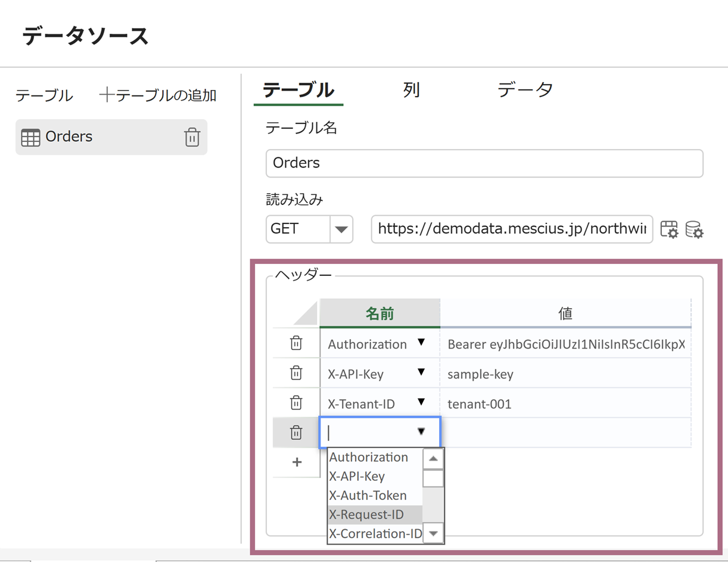Click the dropdown list scrollbar thumb
Screen dimensions: 728x562
click(x=433, y=479)
